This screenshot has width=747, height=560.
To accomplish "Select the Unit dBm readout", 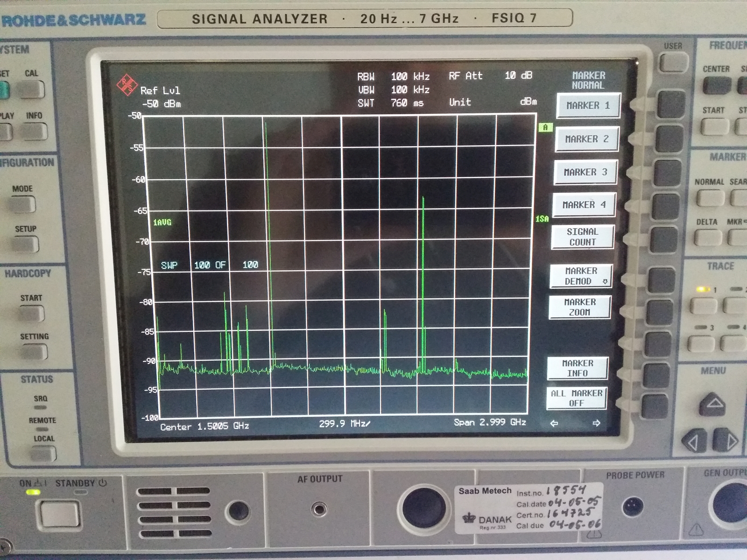I will point(493,102).
